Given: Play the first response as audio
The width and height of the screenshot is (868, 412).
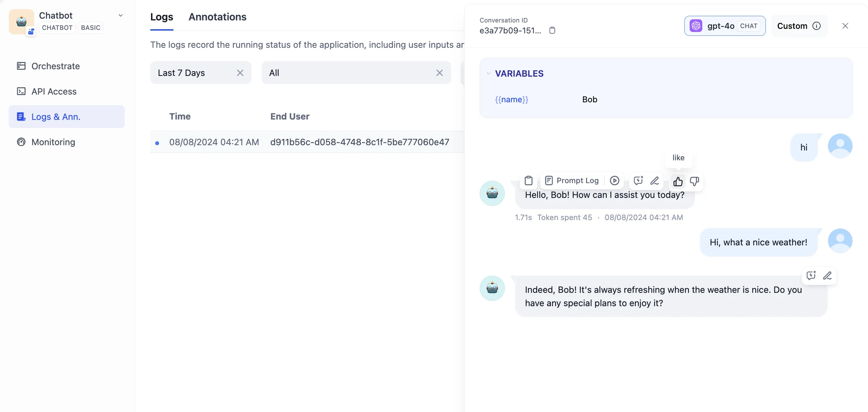Looking at the screenshot, I should 614,181.
